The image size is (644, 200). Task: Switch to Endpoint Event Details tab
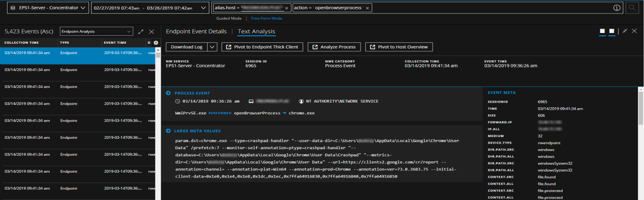[x=196, y=32]
